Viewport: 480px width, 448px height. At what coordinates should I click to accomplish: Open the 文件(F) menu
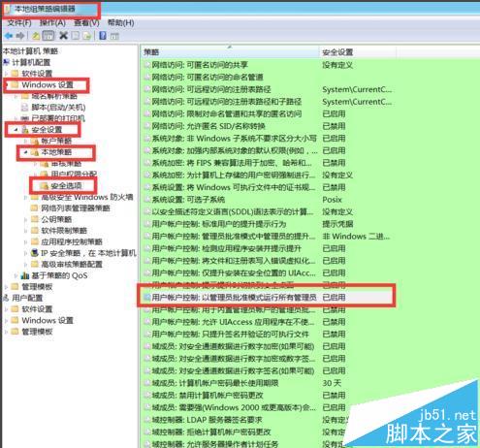(19, 23)
